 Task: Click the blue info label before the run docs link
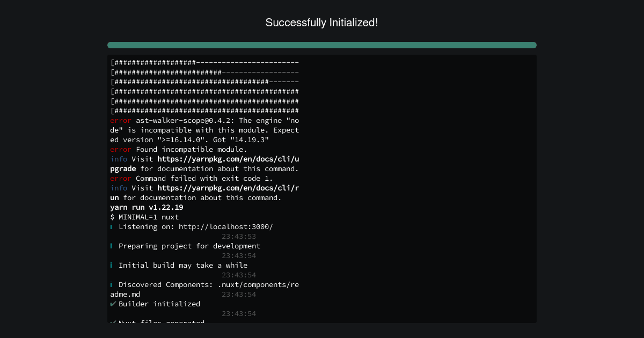(x=119, y=188)
